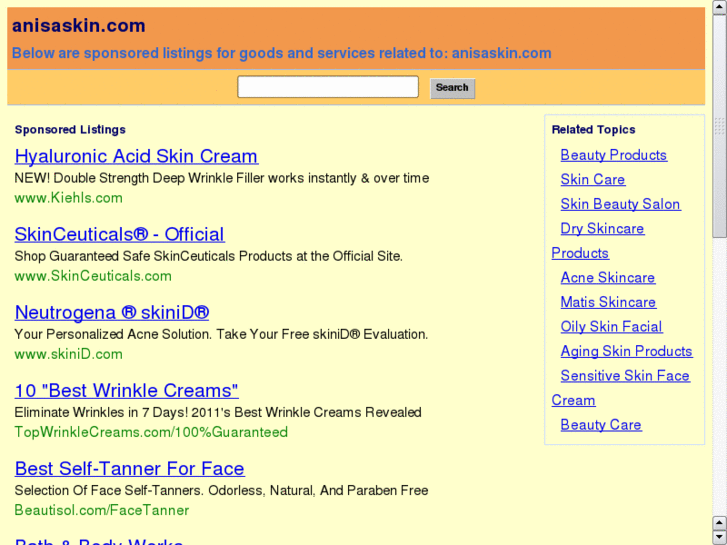
Task: Click the vertical scrollbar thumb
Action: [x=719, y=125]
